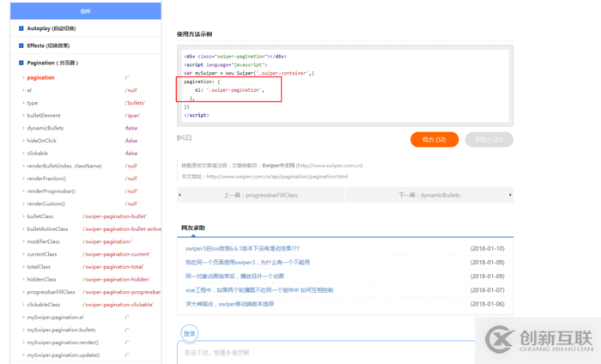Open question about two swipers on one page
Viewport: 601px width, 364px height.
[x=247, y=263]
